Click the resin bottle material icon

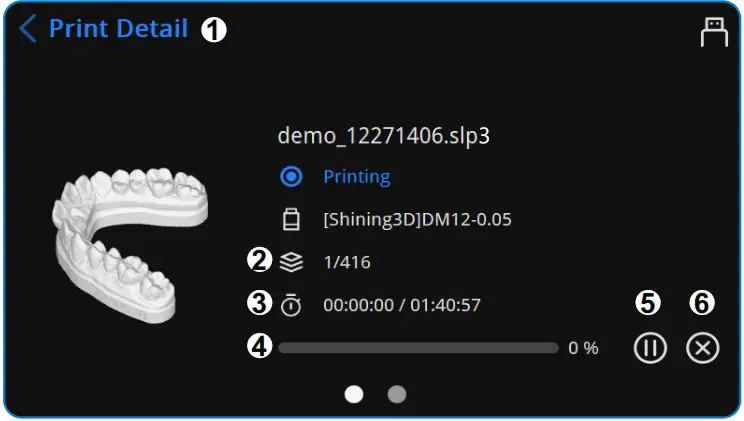(291, 219)
